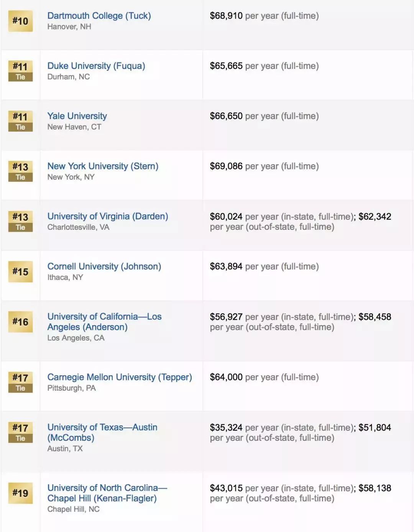414x532 pixels.
Task: Click the #16 rank badge
Action: 20,322
